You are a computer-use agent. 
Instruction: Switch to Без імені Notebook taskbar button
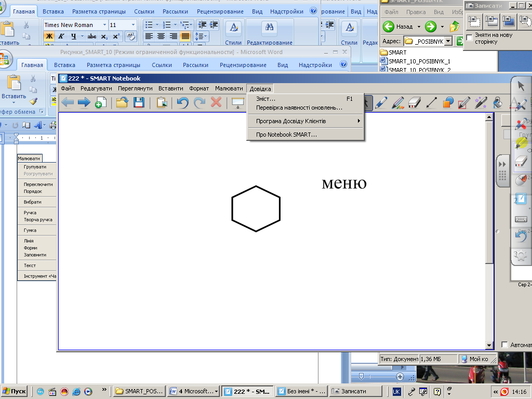(x=302, y=391)
